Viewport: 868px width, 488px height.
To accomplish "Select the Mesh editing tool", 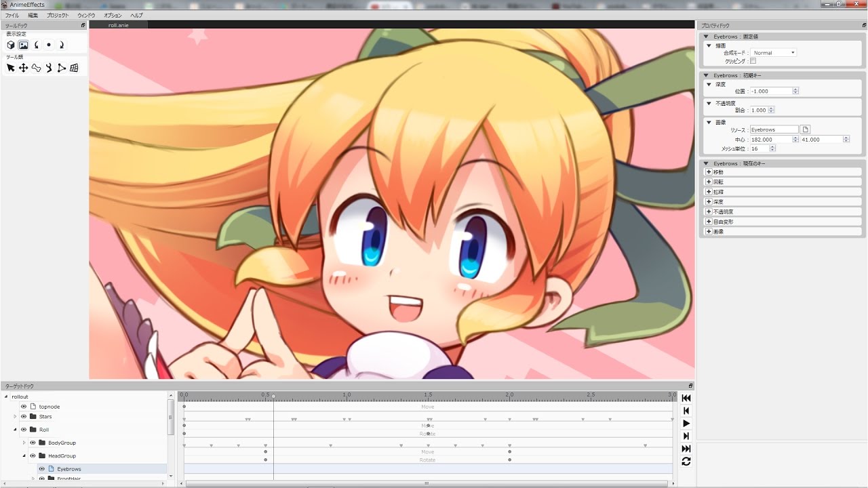I will [x=74, y=68].
